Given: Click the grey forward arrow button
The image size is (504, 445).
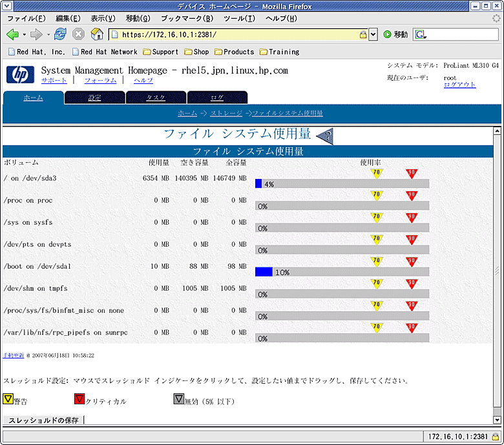Looking at the screenshot, I should 36,34.
